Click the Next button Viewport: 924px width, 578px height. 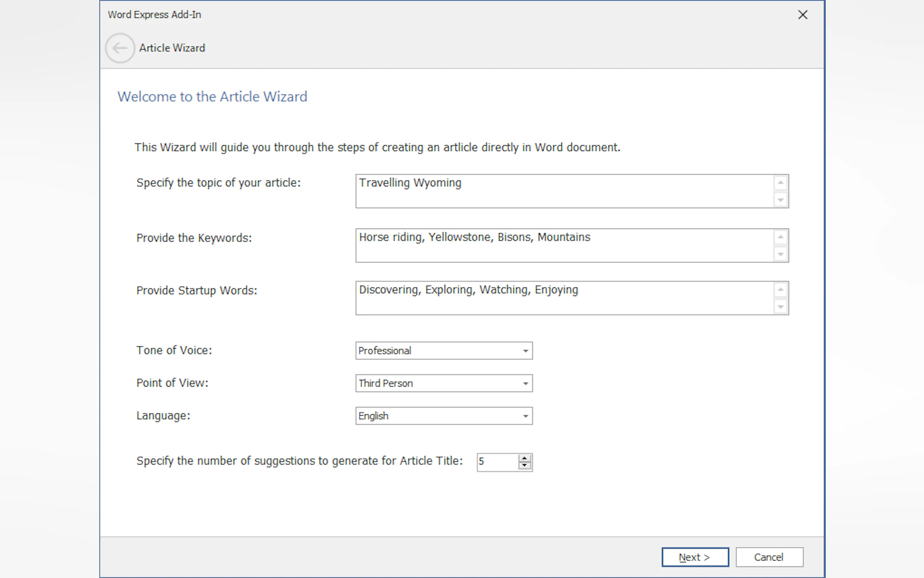[x=695, y=557]
